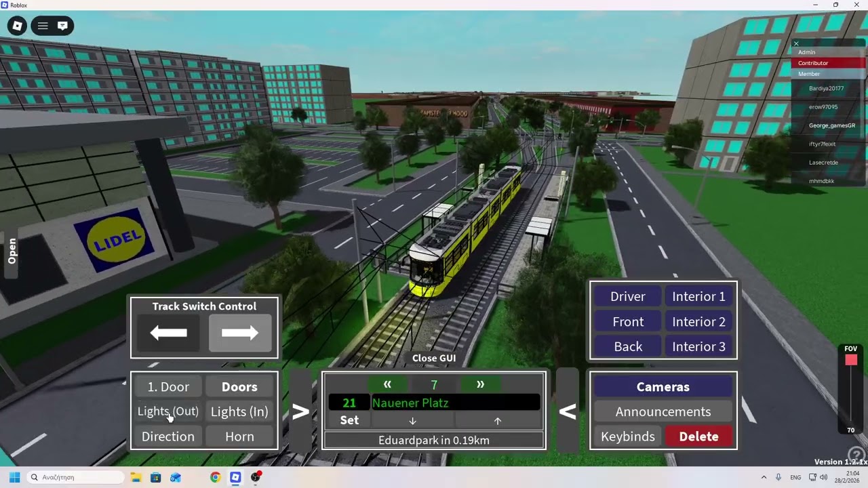868x488 pixels.
Task: Switch the track to the right arrow
Action: point(240,333)
